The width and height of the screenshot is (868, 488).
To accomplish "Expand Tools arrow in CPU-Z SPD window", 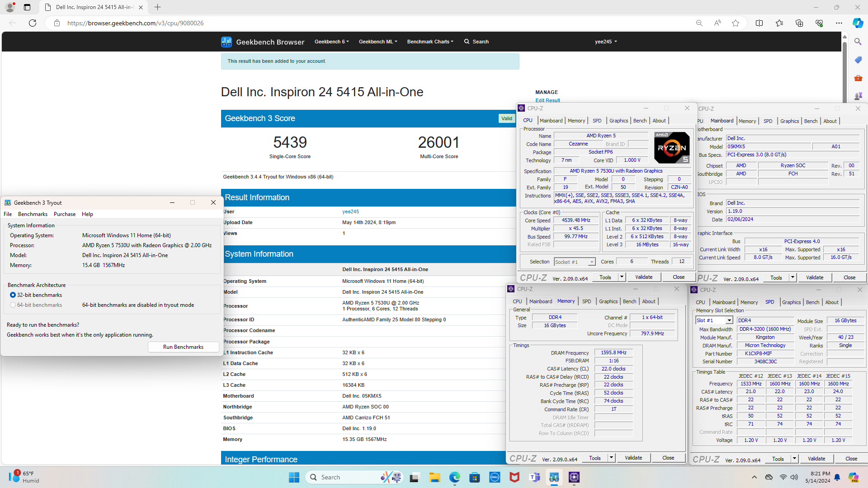I will [x=794, y=459].
